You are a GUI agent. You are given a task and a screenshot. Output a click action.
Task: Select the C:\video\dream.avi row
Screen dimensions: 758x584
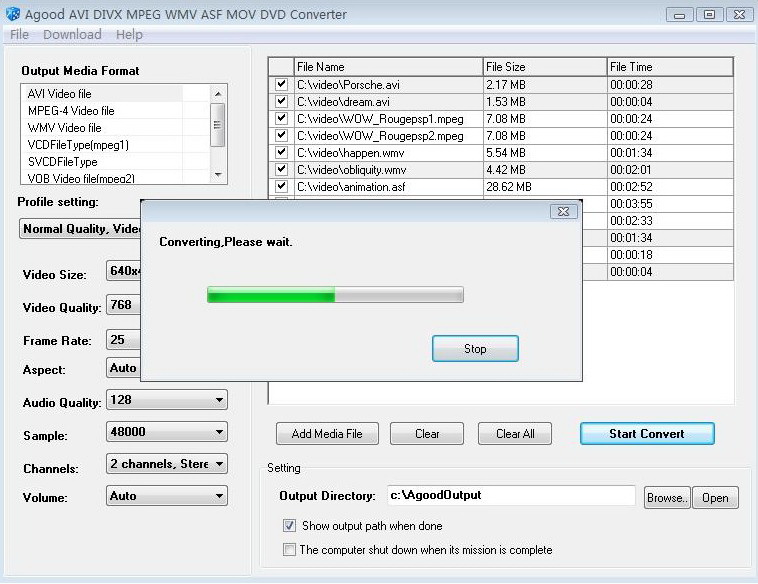[x=500, y=102]
